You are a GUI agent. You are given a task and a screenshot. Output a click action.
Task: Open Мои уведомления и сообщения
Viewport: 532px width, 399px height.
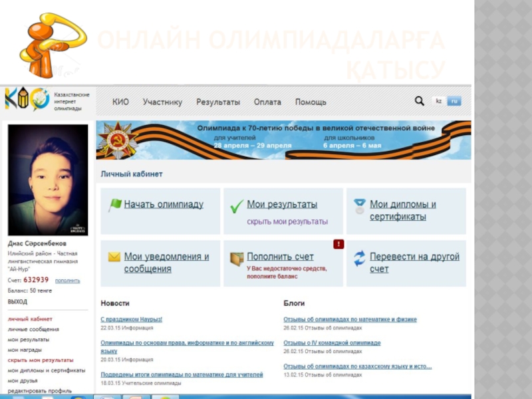click(166, 263)
